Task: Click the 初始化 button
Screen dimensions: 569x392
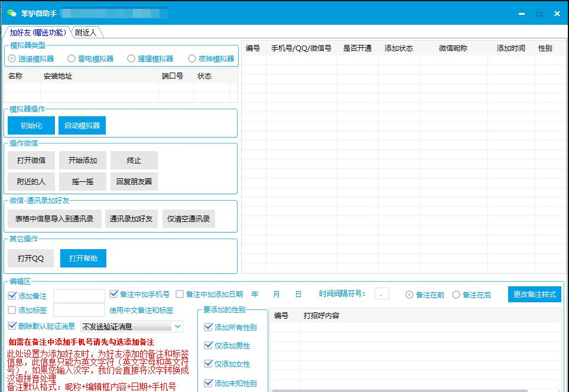Action: pyautogui.click(x=31, y=126)
